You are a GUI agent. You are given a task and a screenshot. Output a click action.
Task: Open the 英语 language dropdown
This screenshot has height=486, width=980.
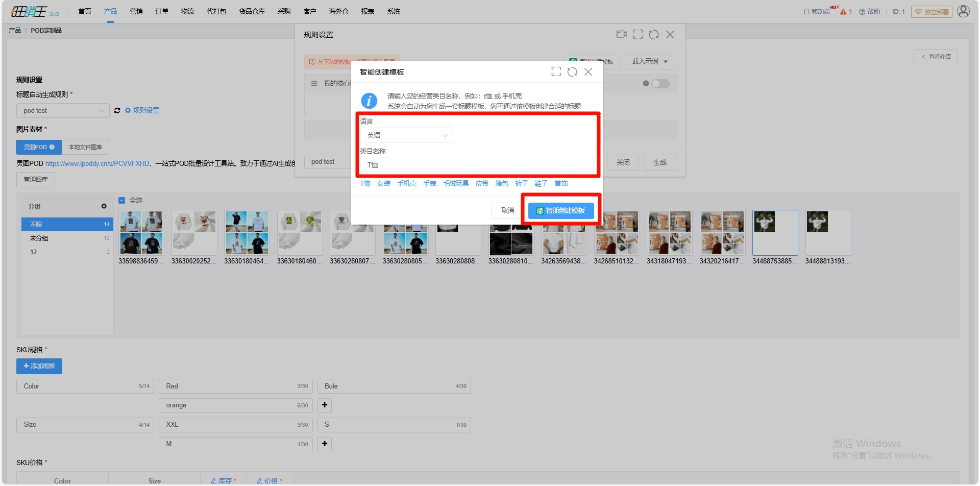(x=406, y=135)
